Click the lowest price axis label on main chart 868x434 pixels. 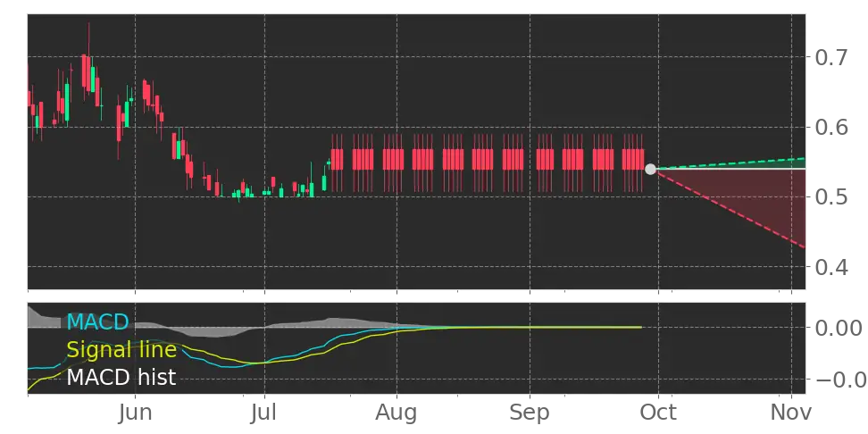pyautogui.click(x=829, y=266)
